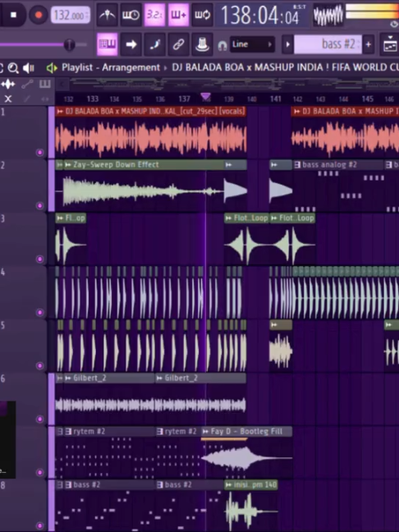Toggle the wait-for-input-to-start-playing icon
This screenshot has width=399, height=532.
(x=131, y=15)
